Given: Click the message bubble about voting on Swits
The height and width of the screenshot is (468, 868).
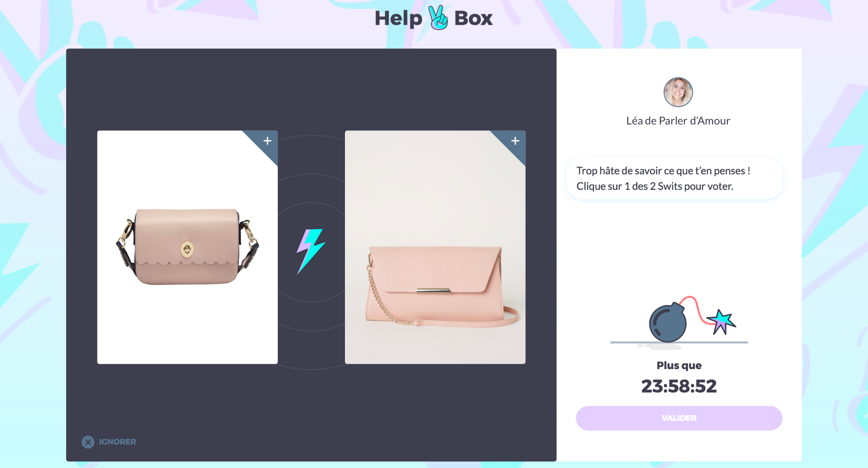Looking at the screenshot, I should tap(674, 179).
